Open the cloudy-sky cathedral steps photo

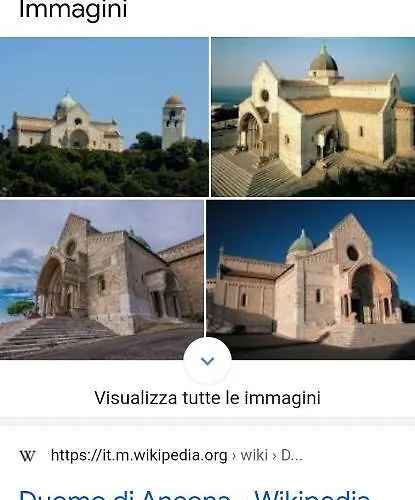click(x=102, y=280)
